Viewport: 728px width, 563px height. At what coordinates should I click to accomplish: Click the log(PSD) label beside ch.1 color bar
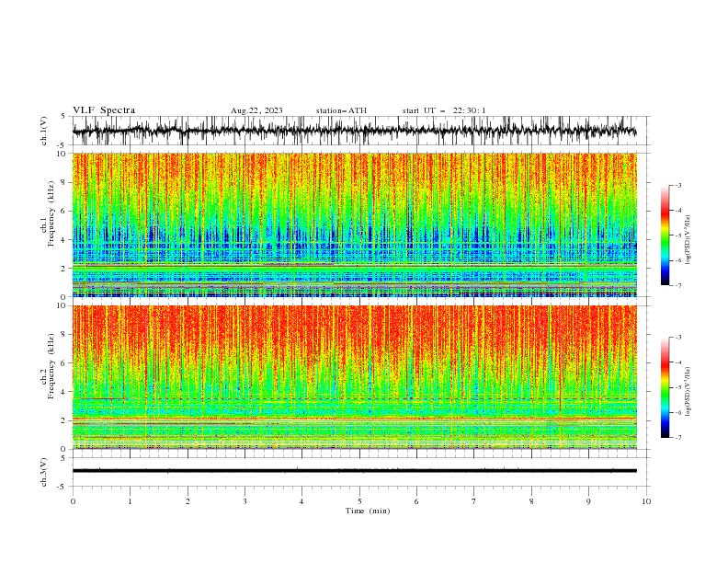(688, 240)
